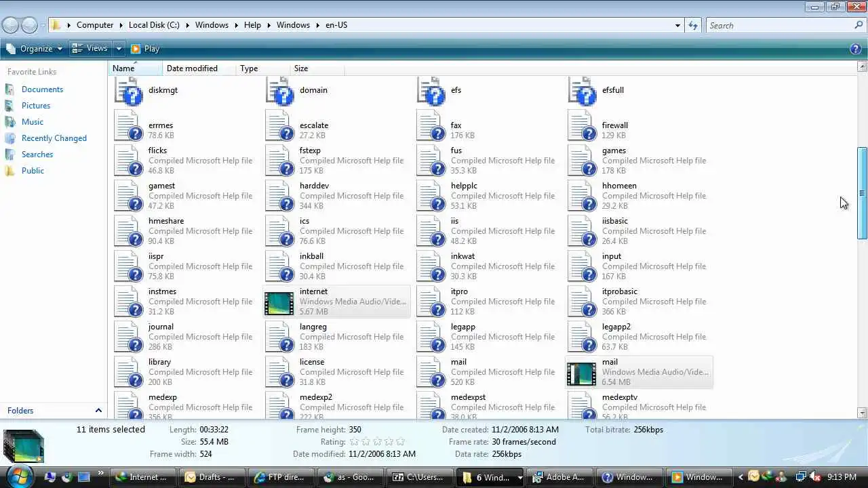Click the volume muted tray icon
The width and height of the screenshot is (868, 488).
coord(814,477)
